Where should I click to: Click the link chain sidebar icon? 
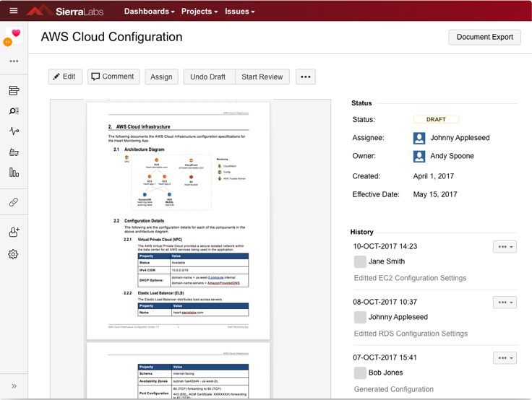point(14,202)
